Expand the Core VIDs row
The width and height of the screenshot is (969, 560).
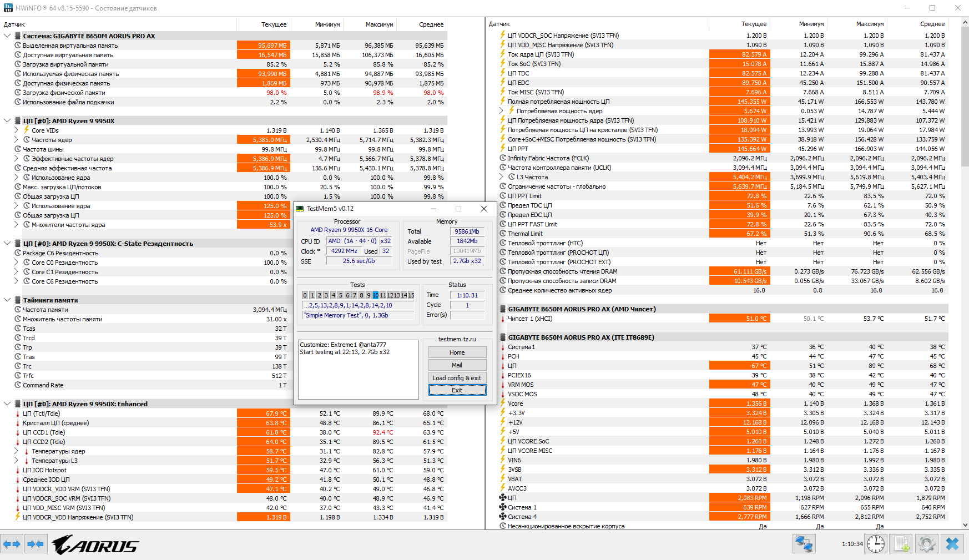(x=16, y=130)
